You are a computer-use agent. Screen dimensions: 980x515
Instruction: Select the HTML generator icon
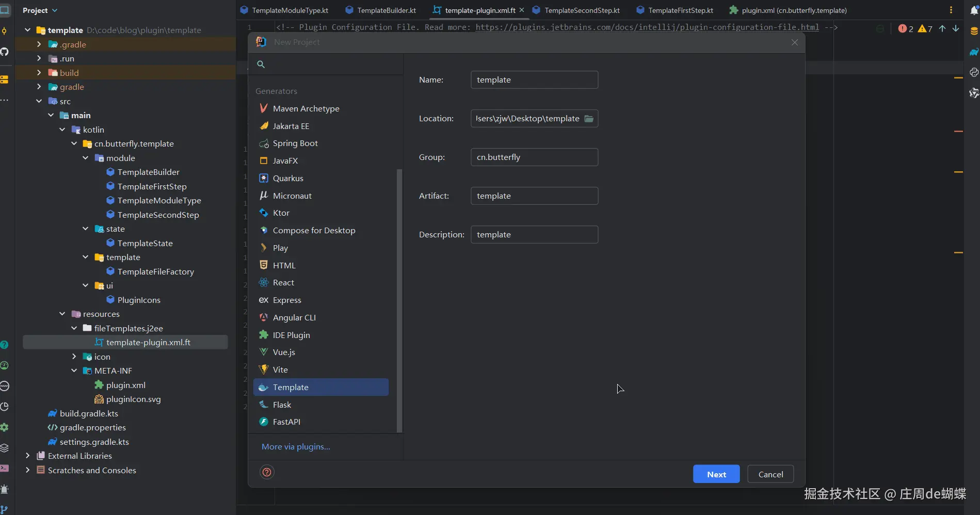[x=264, y=265]
